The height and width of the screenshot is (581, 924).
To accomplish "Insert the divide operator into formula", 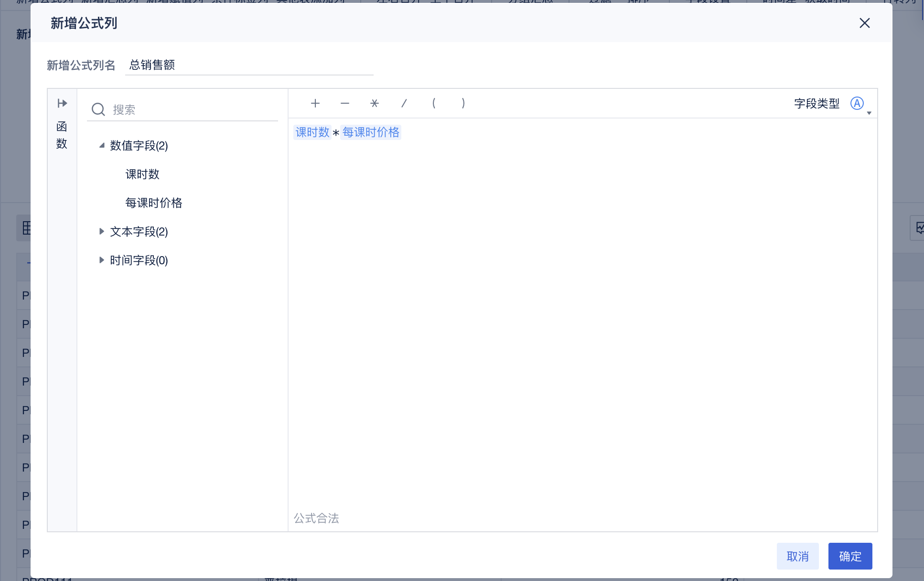I will coord(404,103).
